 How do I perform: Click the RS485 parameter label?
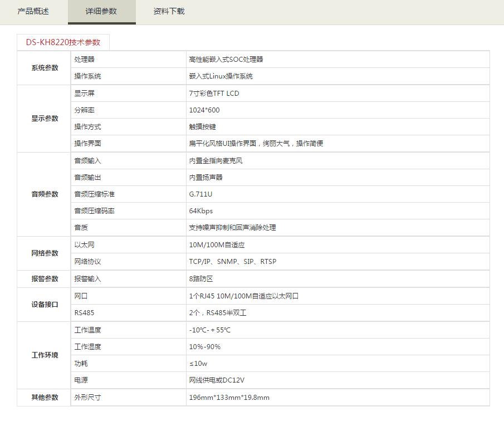pos(84,313)
